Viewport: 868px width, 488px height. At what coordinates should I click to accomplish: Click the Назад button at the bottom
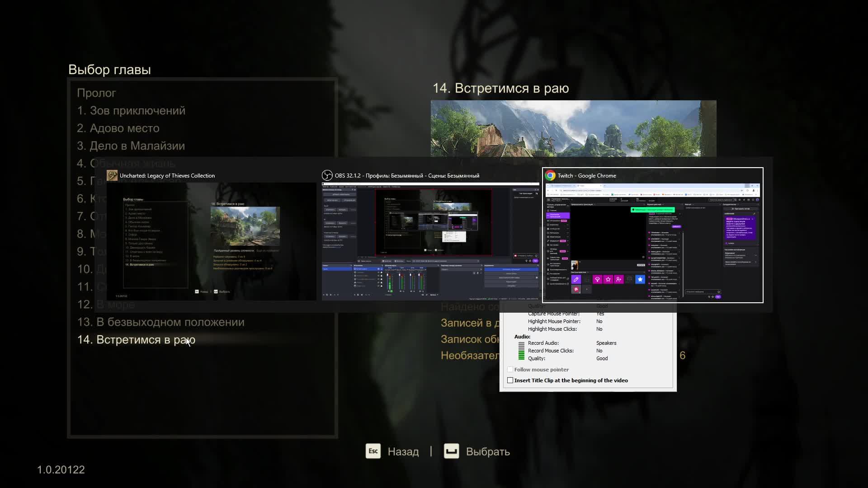pyautogui.click(x=404, y=451)
